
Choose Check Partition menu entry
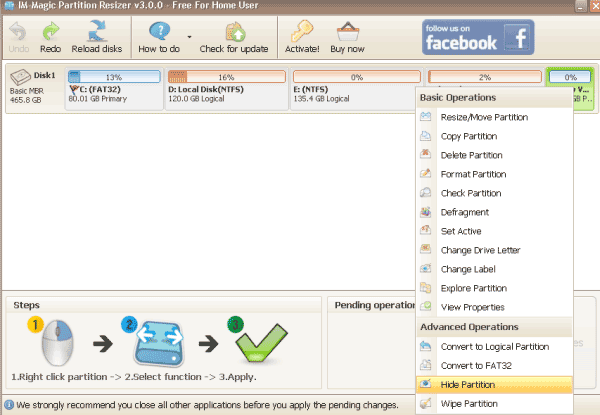(x=494, y=193)
